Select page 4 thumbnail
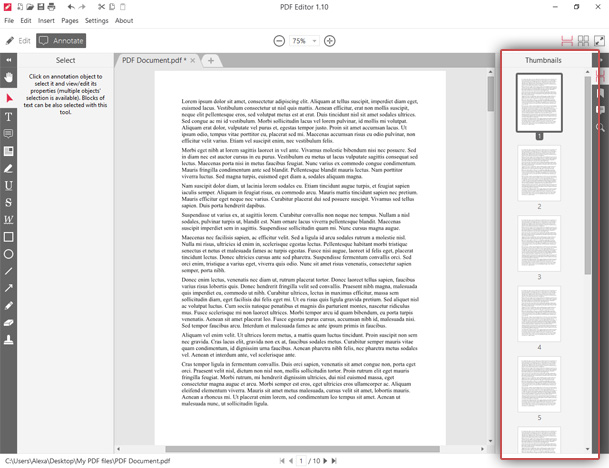This screenshot has height=468, width=609. pyautogui.click(x=539, y=314)
